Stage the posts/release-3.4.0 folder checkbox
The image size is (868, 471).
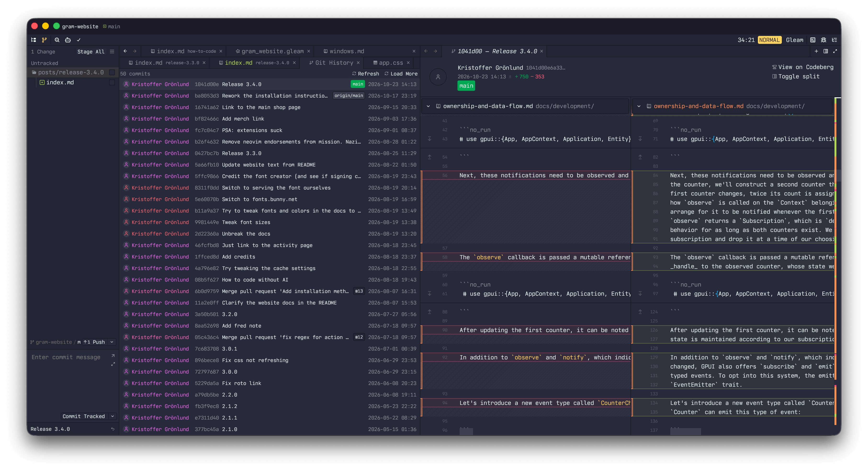(112, 73)
